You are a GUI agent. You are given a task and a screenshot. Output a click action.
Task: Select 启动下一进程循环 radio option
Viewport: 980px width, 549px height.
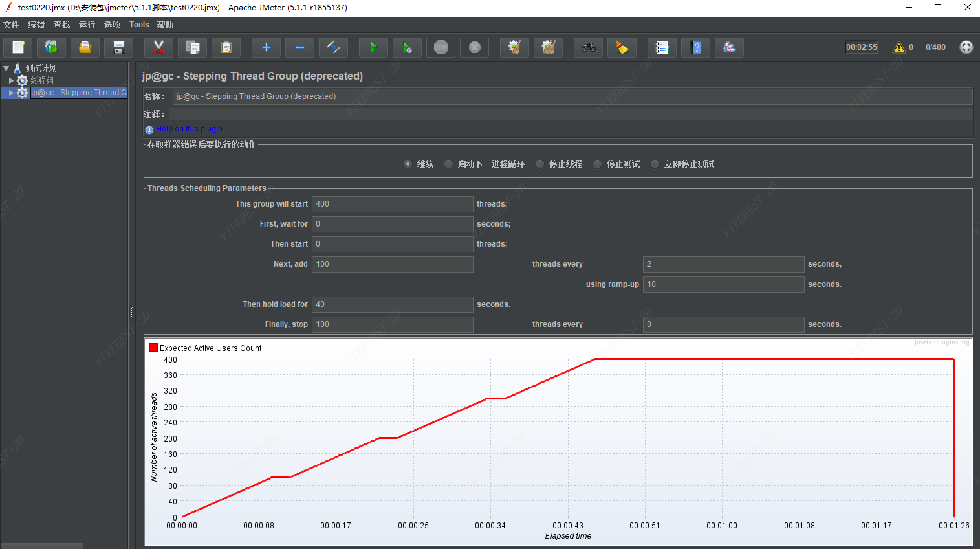point(448,164)
